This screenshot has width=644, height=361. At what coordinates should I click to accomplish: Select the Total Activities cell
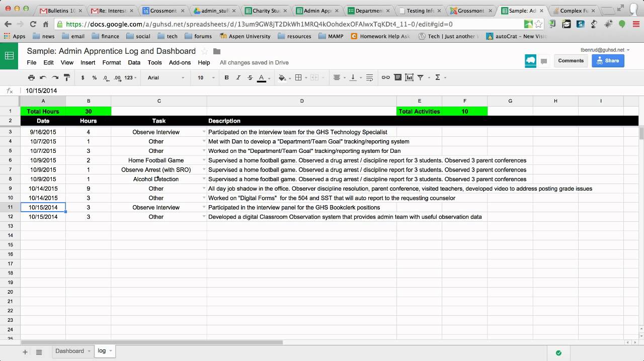(x=419, y=112)
